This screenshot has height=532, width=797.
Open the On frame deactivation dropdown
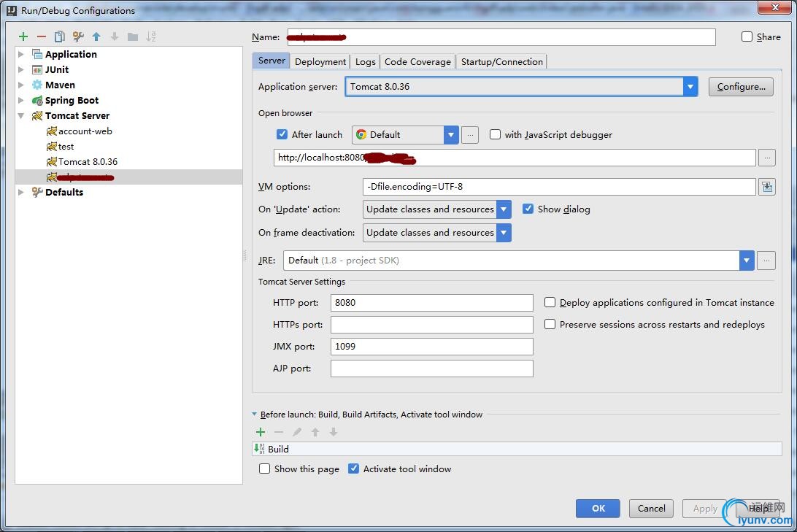pos(503,233)
